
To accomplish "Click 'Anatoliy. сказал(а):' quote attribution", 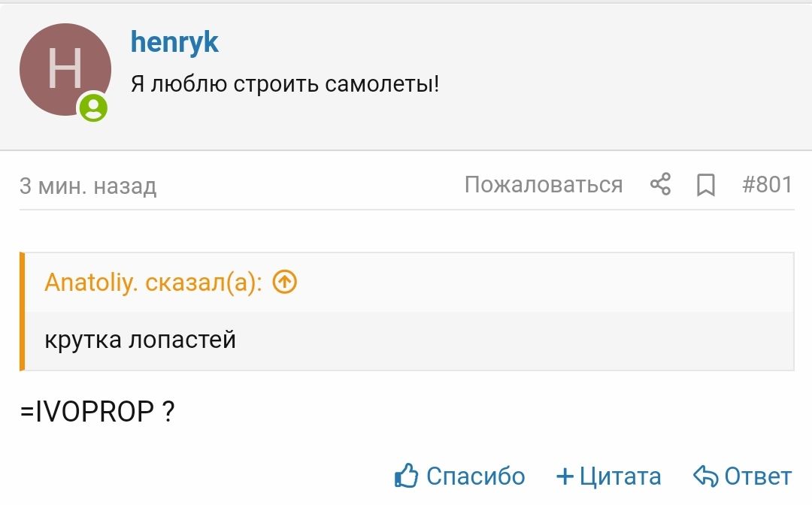I will pyautogui.click(x=153, y=282).
